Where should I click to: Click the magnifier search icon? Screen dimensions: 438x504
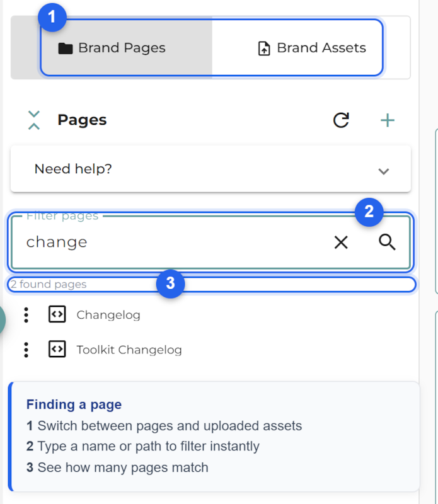coord(387,242)
